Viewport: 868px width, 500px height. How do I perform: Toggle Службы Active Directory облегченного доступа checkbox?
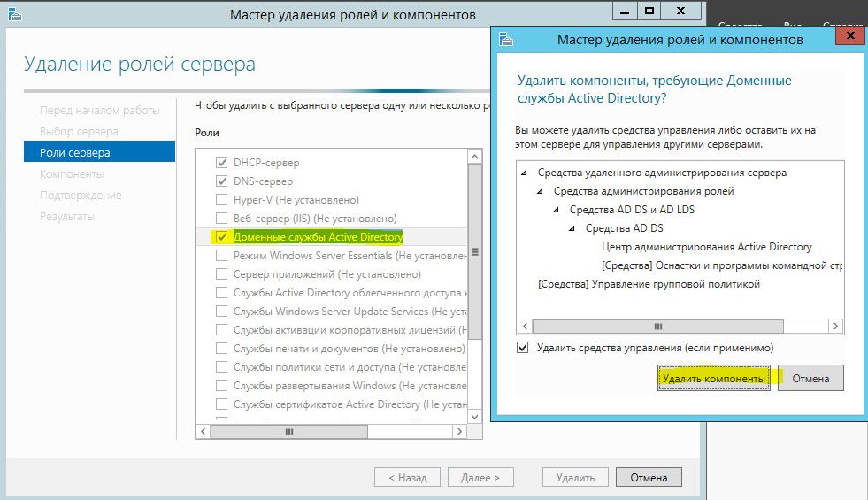221,292
